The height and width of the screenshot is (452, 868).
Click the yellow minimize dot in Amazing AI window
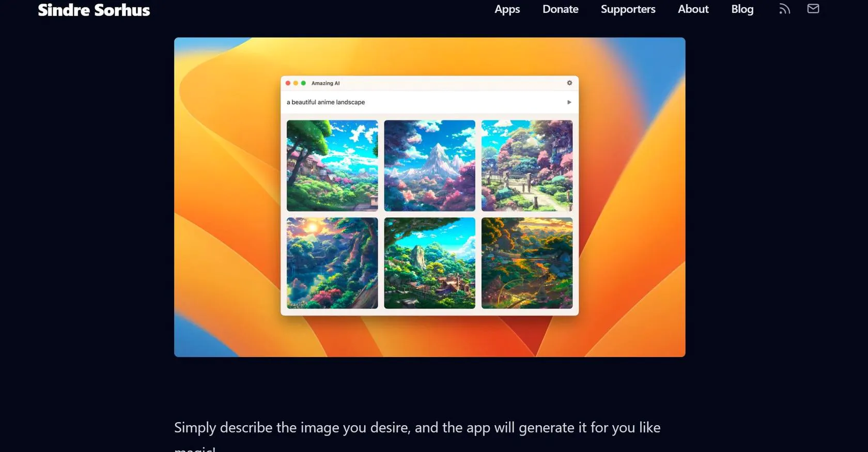[x=296, y=83]
